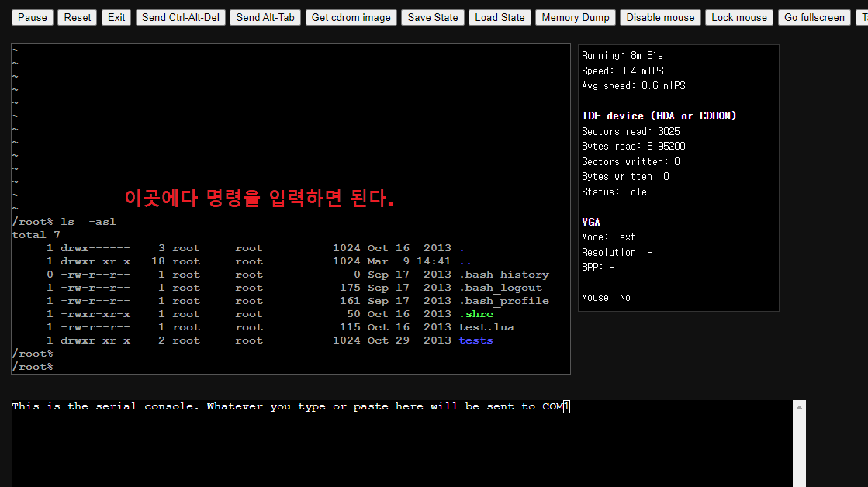Click the VGA heading in the stats panel
868x487 pixels.
pos(590,222)
